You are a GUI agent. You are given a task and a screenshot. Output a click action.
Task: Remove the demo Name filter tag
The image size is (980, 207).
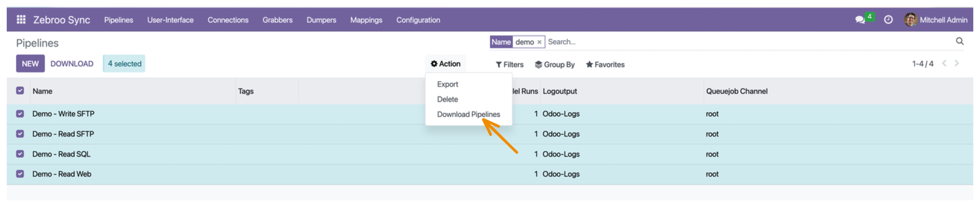pyautogui.click(x=539, y=42)
